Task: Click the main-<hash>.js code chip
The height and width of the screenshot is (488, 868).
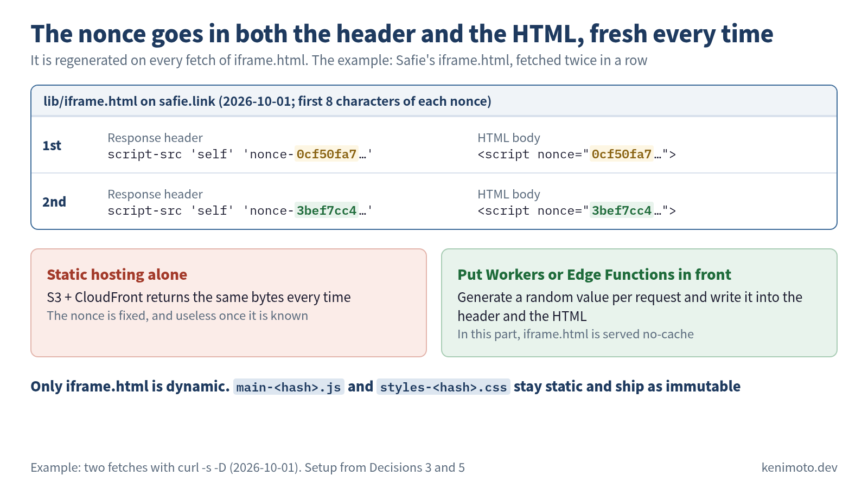Action: pos(289,387)
